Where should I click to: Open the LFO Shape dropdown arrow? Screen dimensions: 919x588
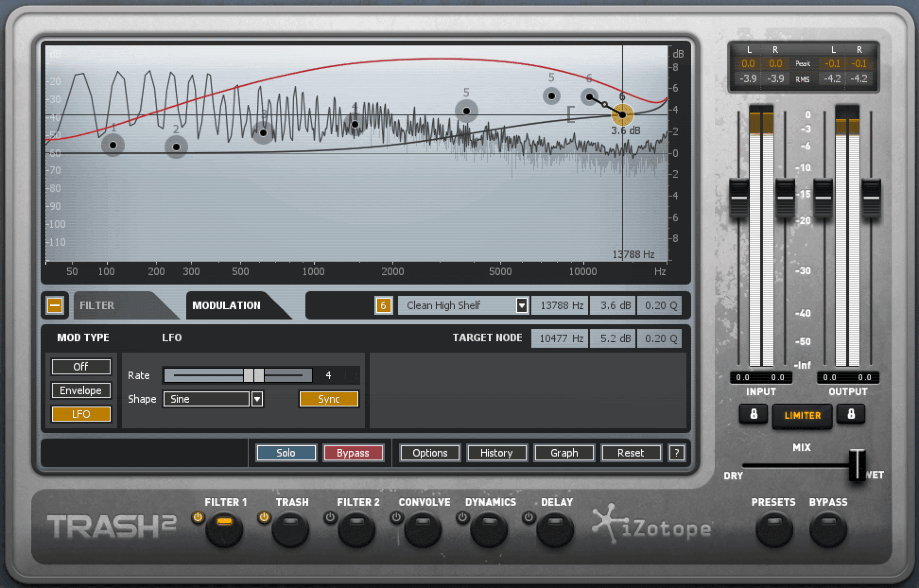pyautogui.click(x=257, y=399)
